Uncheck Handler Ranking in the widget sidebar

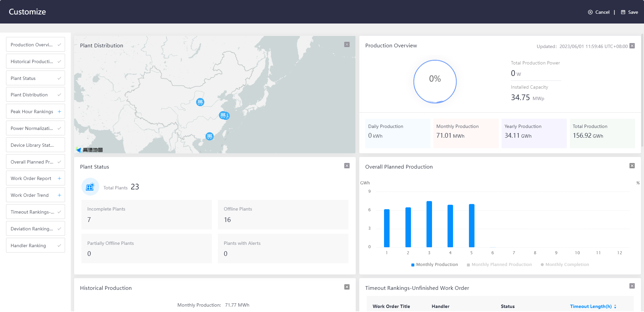(x=59, y=246)
